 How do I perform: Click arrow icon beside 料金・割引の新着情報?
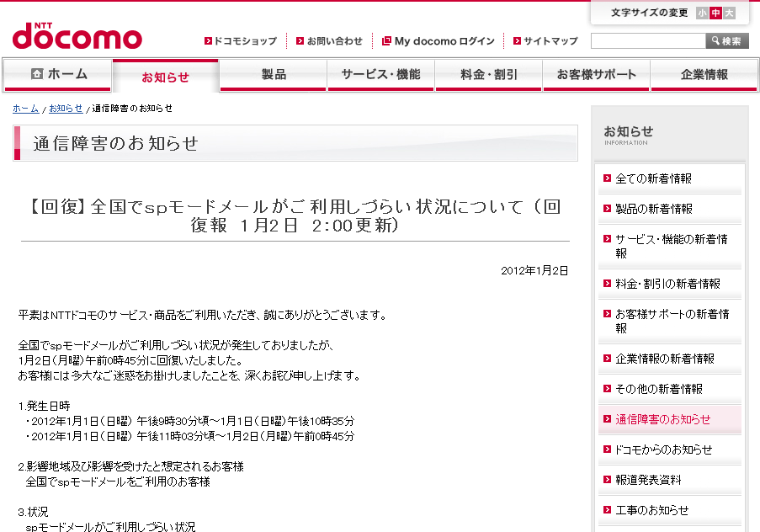[x=607, y=283]
